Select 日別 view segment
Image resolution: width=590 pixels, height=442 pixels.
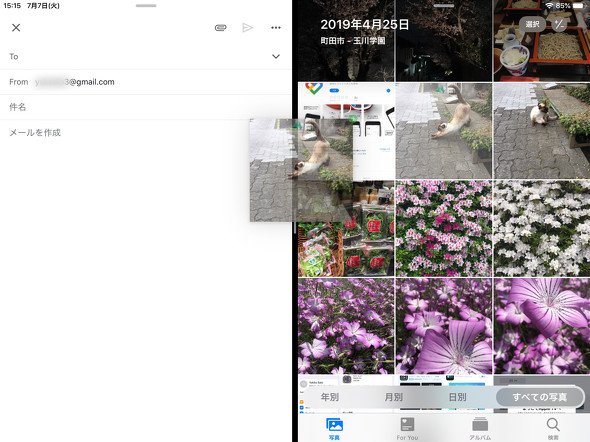(458, 397)
